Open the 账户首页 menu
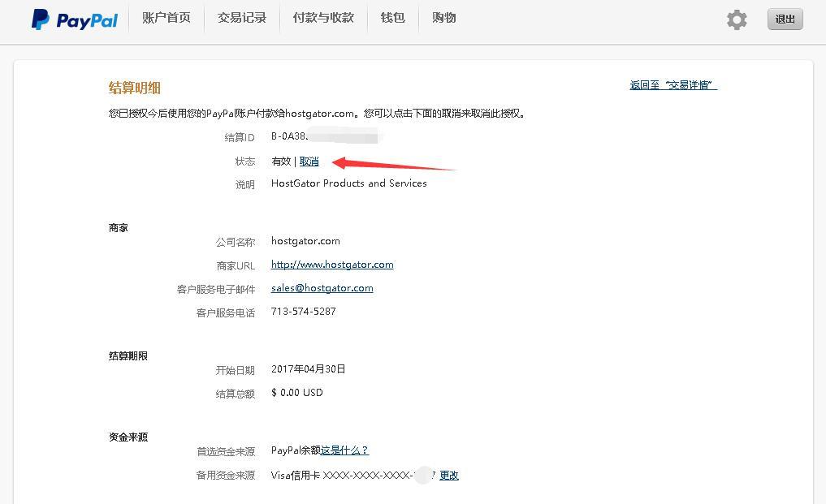 (x=166, y=18)
